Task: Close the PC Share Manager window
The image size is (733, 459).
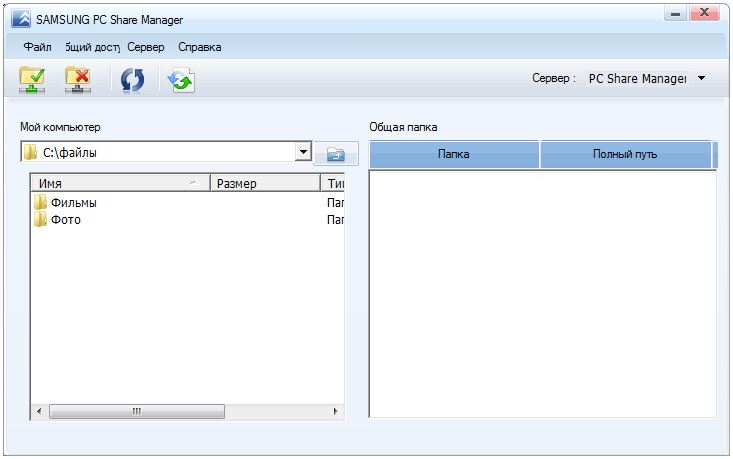Action: click(x=705, y=13)
